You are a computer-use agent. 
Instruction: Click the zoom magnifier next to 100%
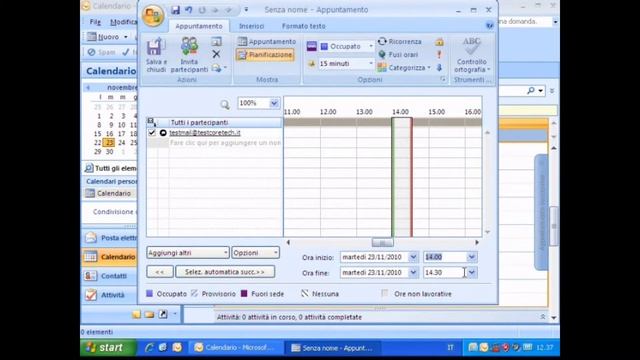point(225,105)
